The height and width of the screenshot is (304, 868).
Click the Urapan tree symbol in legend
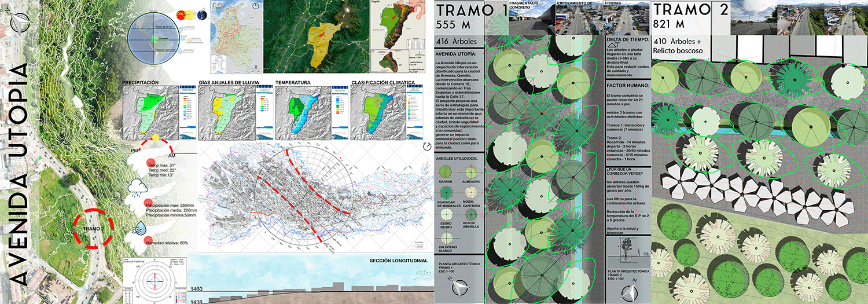[446, 172]
